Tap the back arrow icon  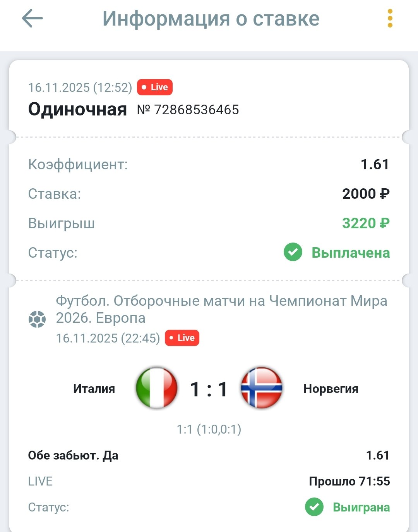32,19
